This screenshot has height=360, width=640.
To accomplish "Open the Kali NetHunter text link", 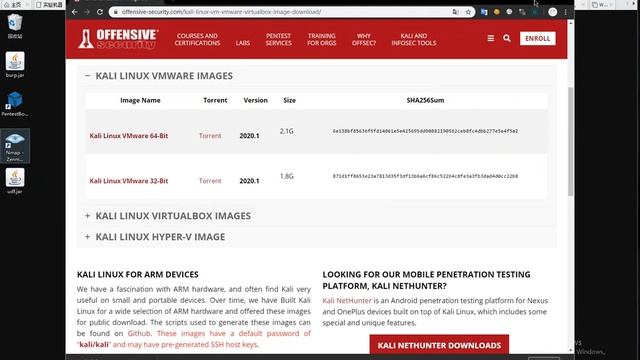I will 347,300.
